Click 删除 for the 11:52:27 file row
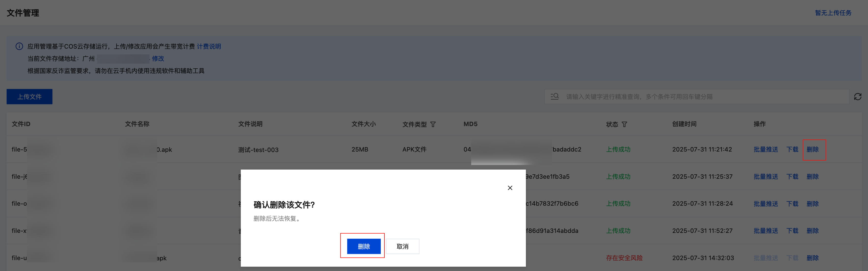The image size is (868, 271). click(813, 231)
